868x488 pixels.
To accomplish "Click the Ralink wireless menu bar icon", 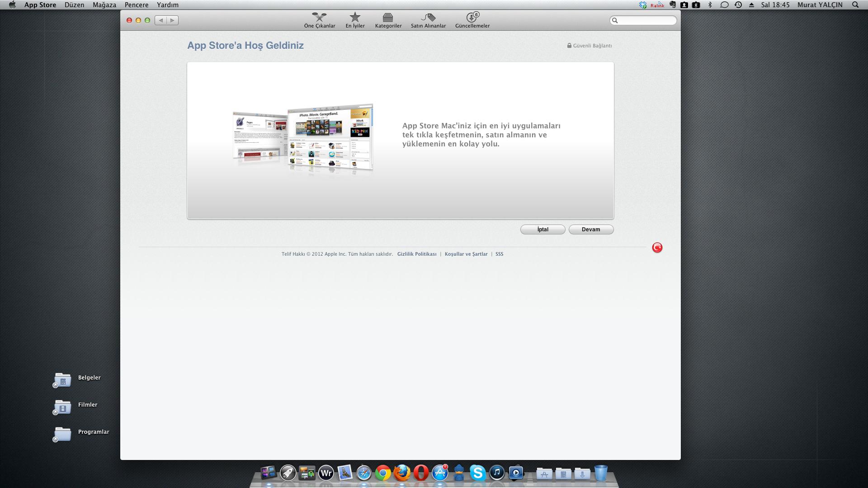I will click(x=657, y=5).
